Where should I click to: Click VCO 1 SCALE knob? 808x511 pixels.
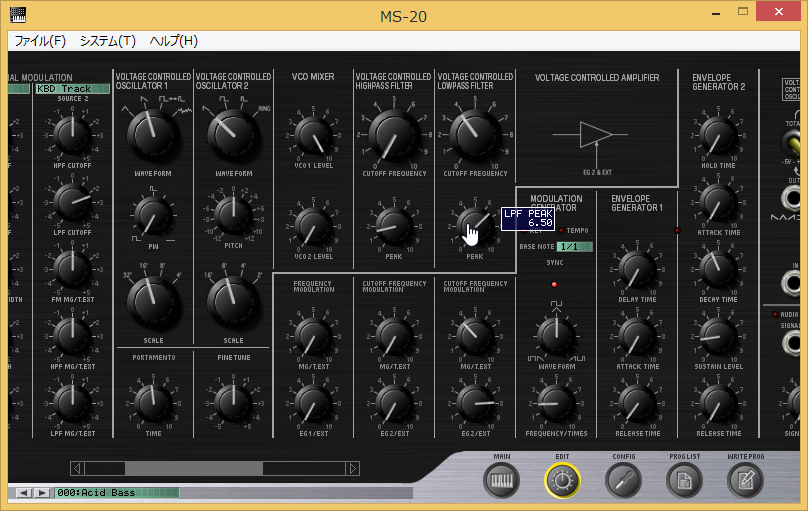coord(153,302)
